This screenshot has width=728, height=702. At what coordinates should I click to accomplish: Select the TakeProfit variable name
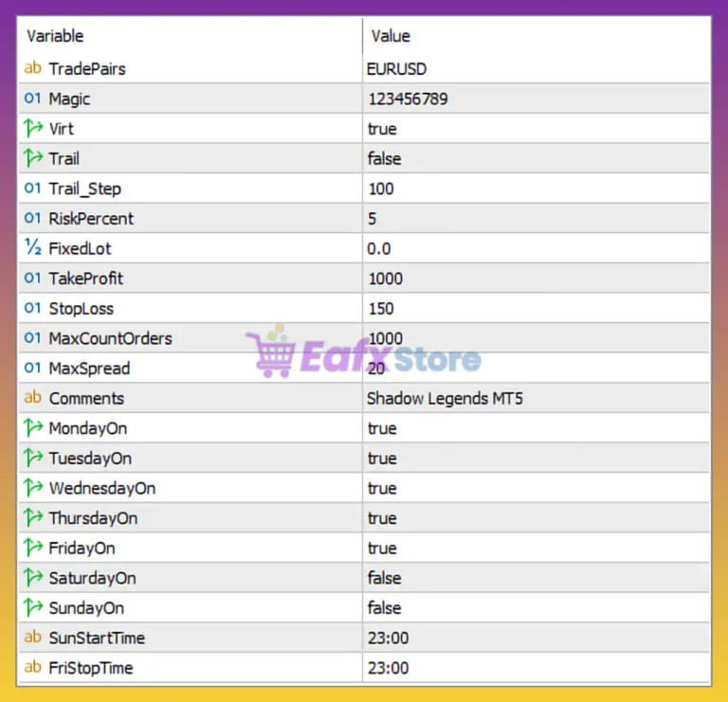click(x=86, y=279)
